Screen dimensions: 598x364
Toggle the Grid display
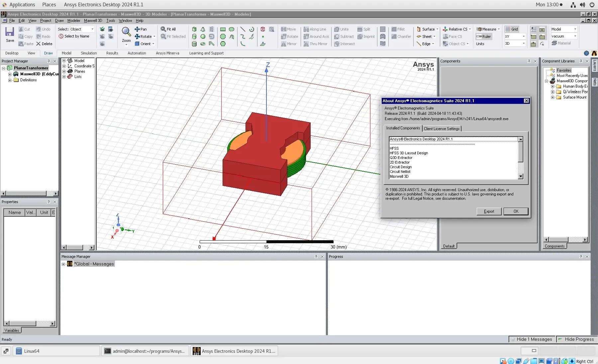[x=512, y=29]
